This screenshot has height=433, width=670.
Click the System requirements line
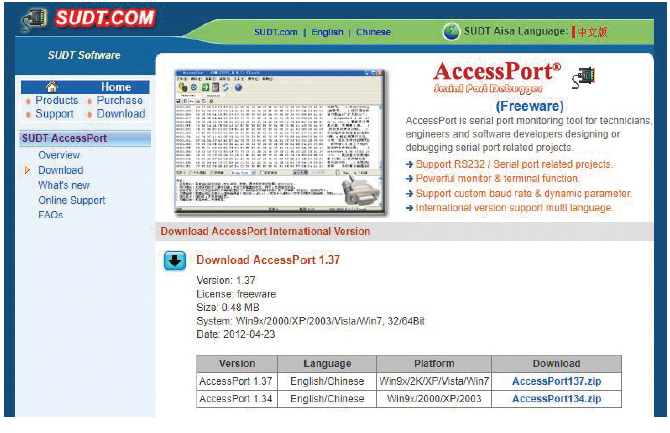pyautogui.click(x=311, y=321)
